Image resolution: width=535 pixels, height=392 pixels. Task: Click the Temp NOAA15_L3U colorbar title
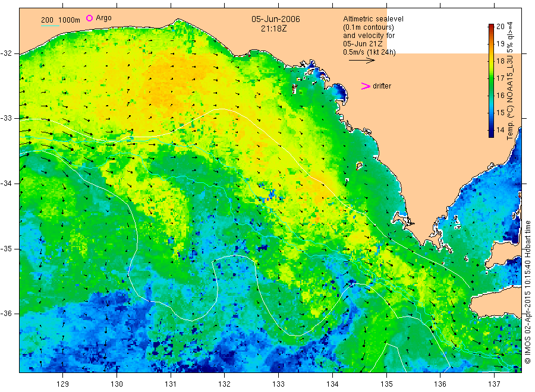click(x=510, y=81)
